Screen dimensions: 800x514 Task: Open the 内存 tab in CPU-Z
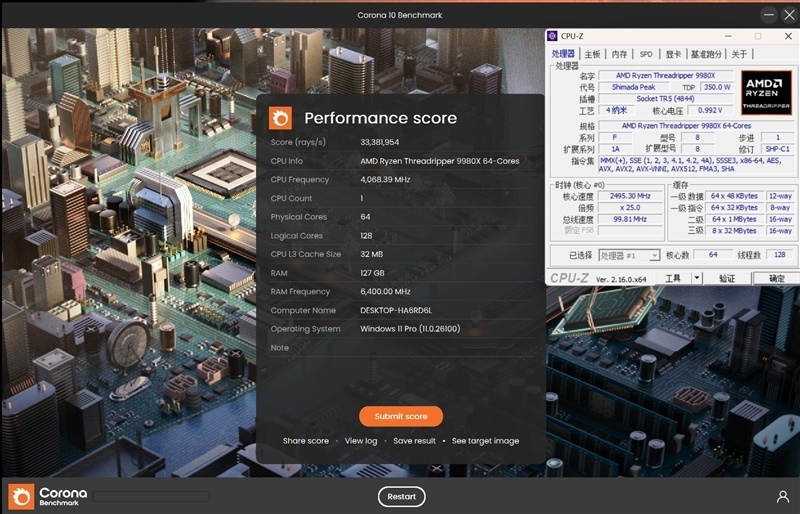click(x=620, y=54)
